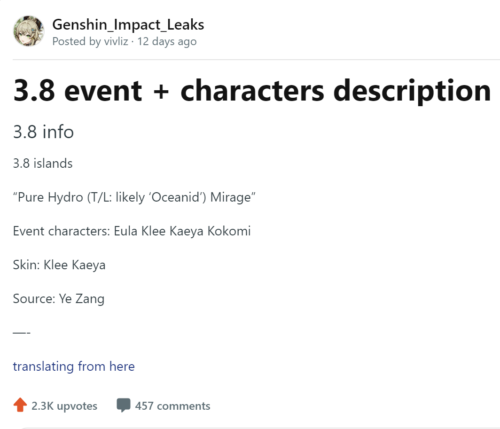Click the '12 days ago' timestamp
This screenshot has height=429, width=500.
point(167,42)
